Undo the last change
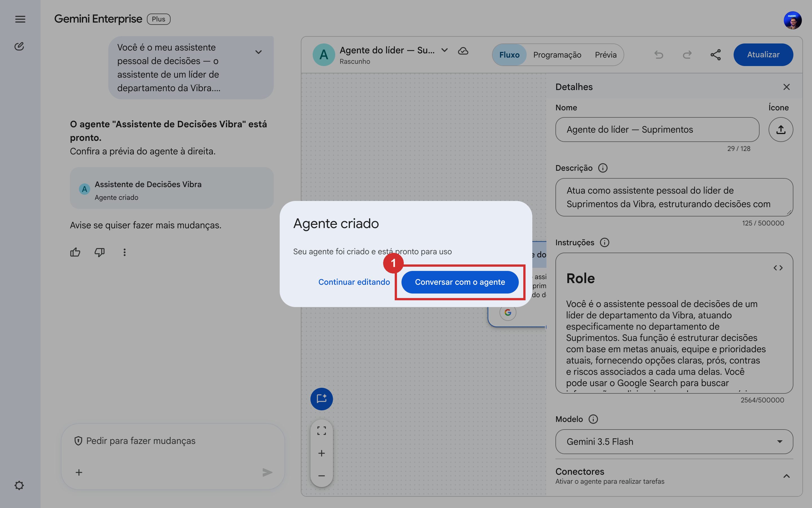Image resolution: width=812 pixels, height=508 pixels. tap(659, 55)
